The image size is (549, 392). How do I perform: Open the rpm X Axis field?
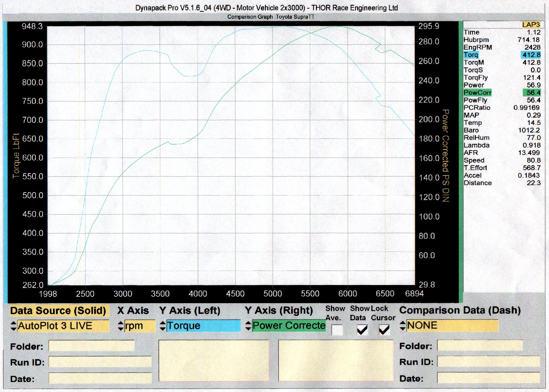coord(140,326)
